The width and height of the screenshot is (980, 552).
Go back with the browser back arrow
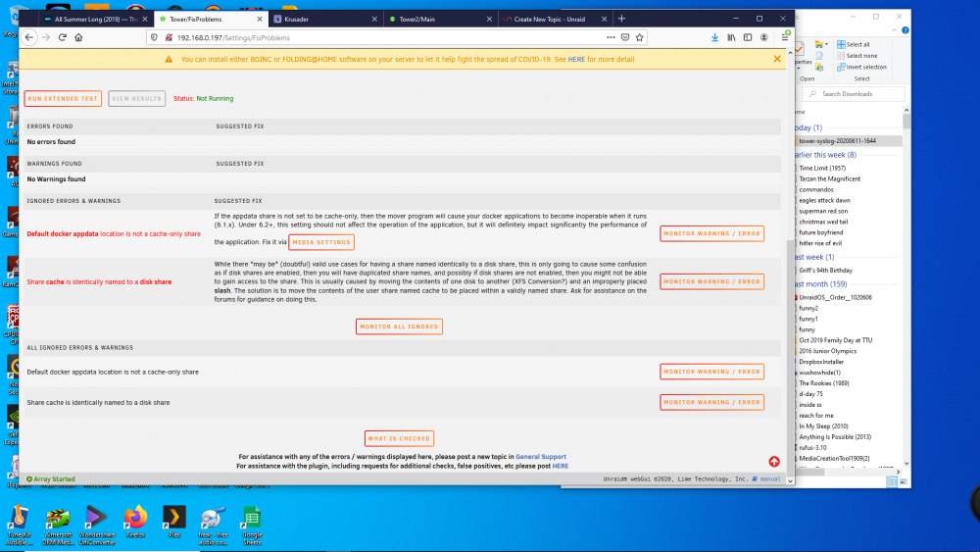click(29, 37)
